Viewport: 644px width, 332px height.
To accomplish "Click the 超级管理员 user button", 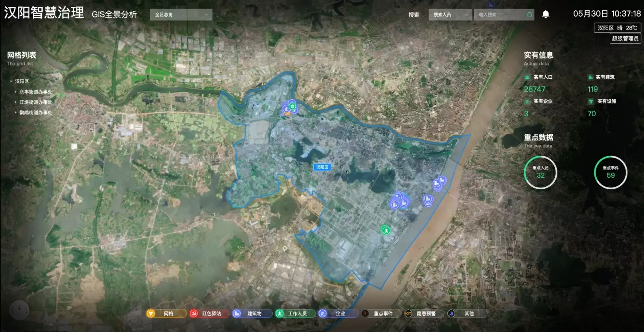I will 625,38.
